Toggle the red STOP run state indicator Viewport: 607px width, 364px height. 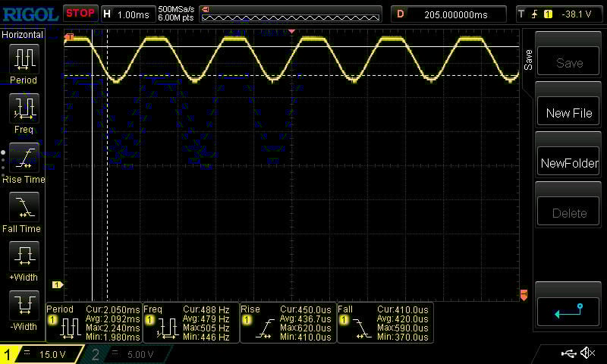click(80, 13)
